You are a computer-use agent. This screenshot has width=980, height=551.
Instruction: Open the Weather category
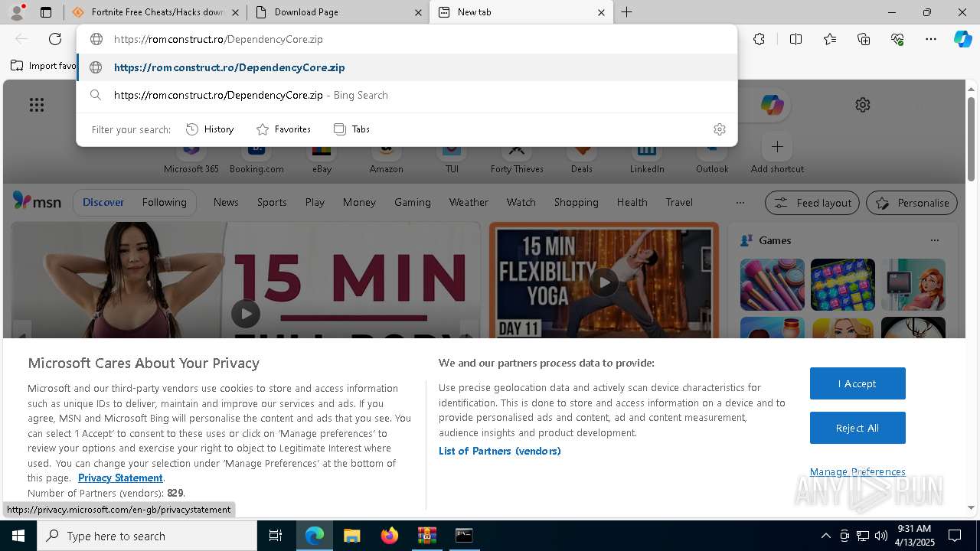[469, 202]
